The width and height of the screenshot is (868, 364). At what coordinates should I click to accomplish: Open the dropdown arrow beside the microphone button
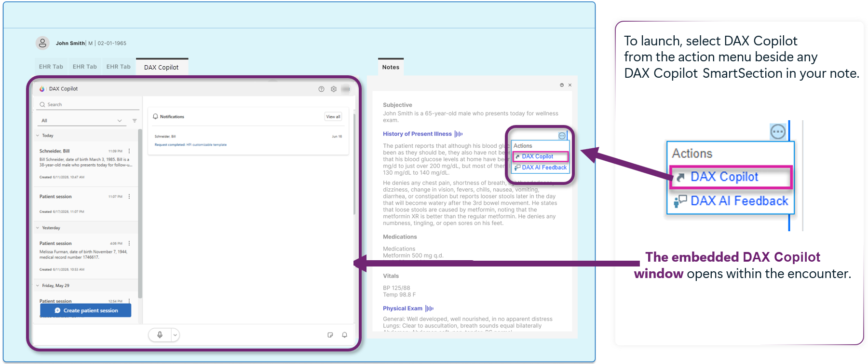pyautogui.click(x=175, y=335)
